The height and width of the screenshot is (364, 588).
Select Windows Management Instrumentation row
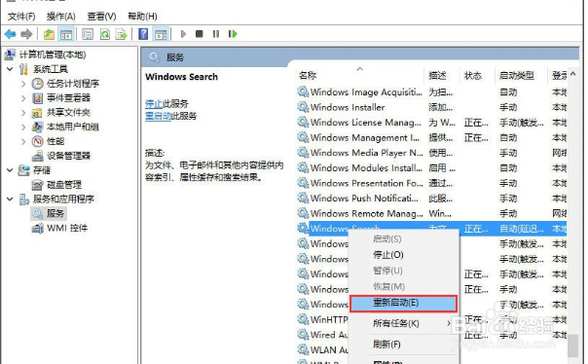coord(432,137)
